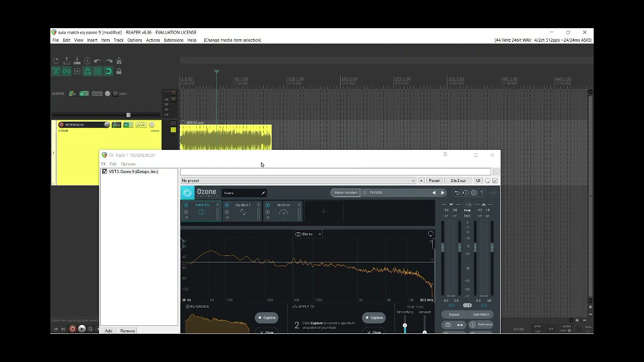Viewport: 644px width, 362px height.
Task: Open the Insert menu
Action: pos(92,40)
